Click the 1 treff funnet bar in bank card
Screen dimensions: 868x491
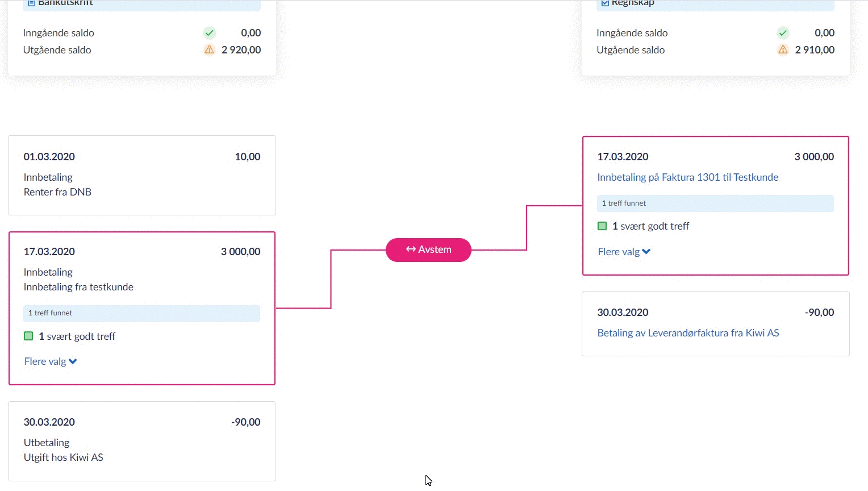click(141, 313)
